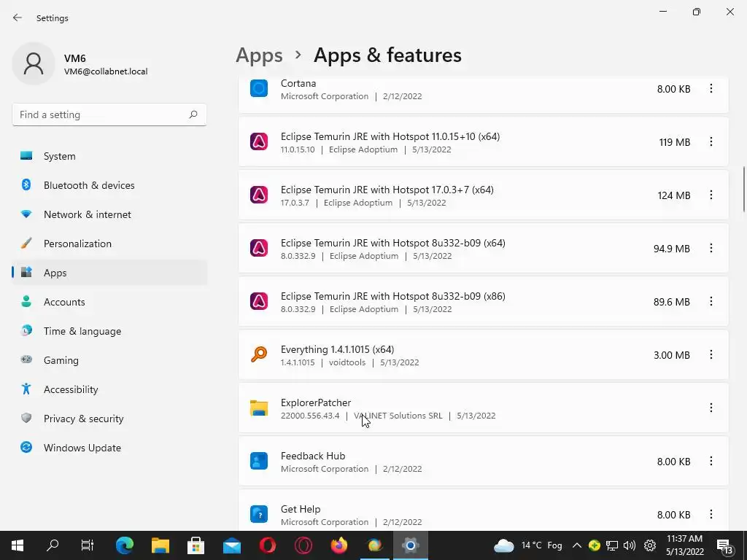The height and width of the screenshot is (560, 747).
Task: Open the Mail app from the taskbar
Action: tap(232, 545)
